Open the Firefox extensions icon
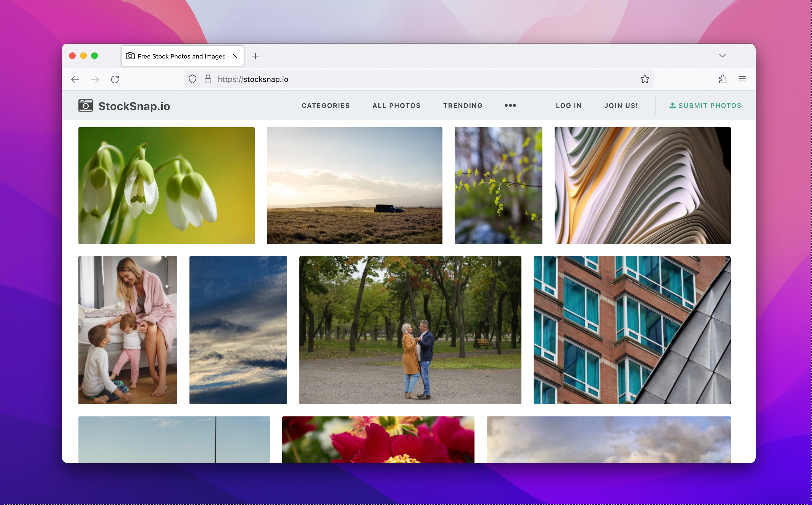812x505 pixels. (x=723, y=79)
